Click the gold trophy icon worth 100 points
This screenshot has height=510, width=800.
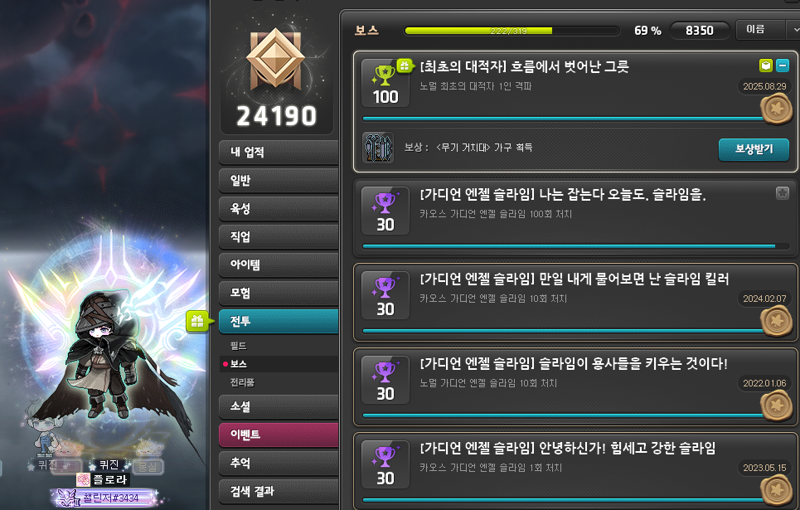tap(384, 75)
